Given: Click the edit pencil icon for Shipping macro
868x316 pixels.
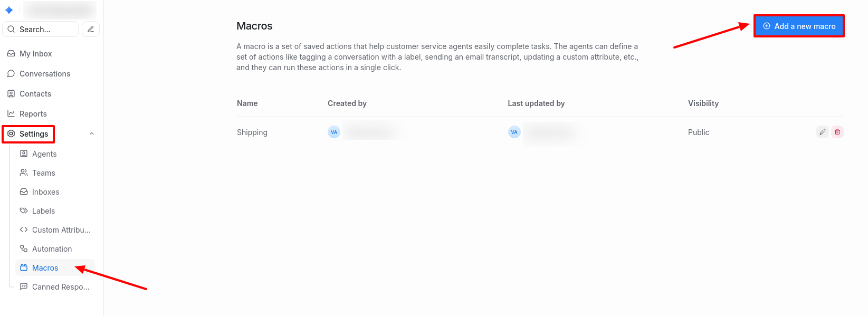Looking at the screenshot, I should [822, 132].
